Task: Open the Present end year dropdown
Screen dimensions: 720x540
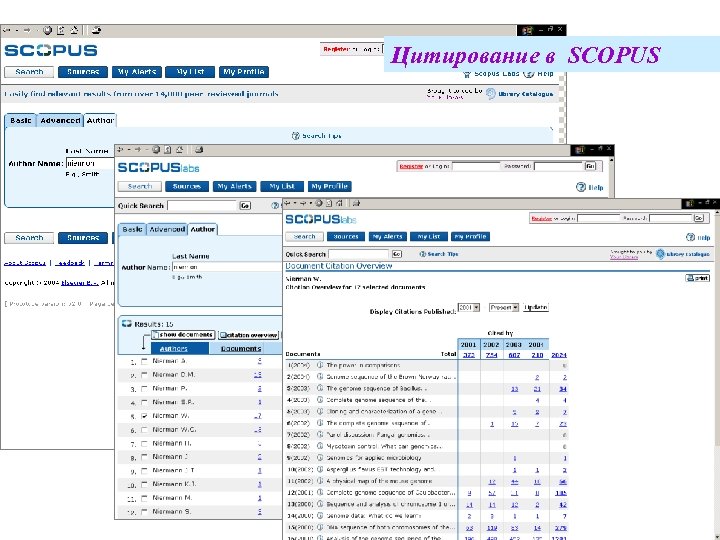Action: [504, 307]
